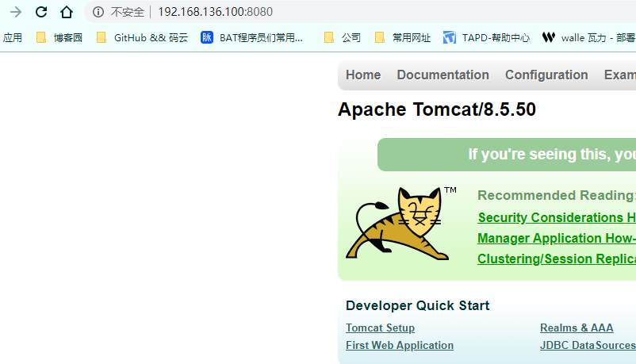Open the JDBC DataSources link
636x364 pixels.
[x=588, y=345]
